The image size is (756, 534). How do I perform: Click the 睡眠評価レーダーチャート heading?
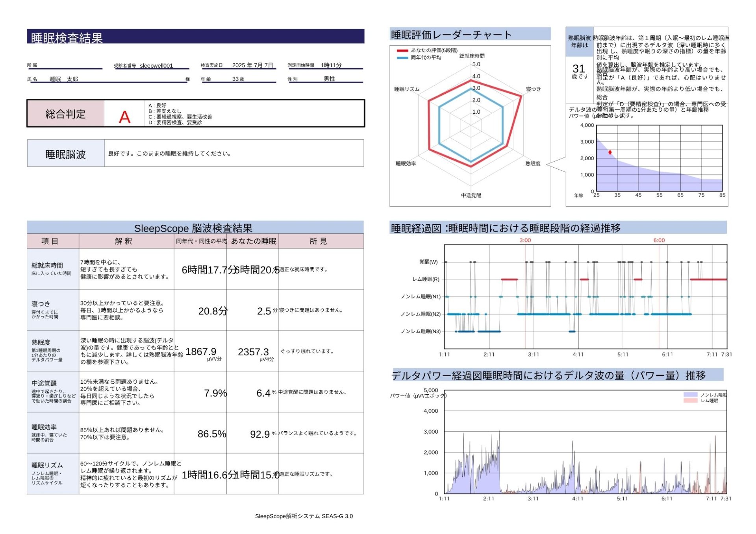[x=470, y=34]
